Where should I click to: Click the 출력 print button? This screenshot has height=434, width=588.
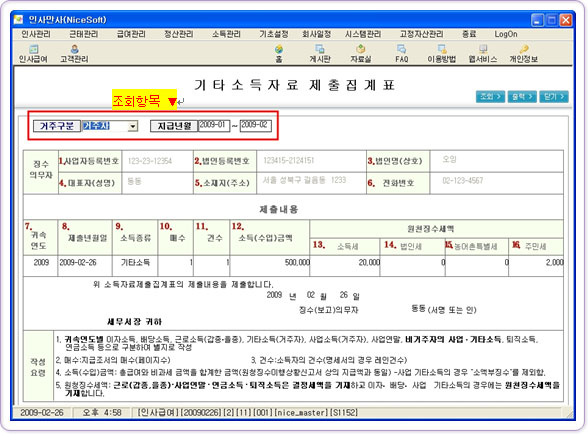tap(522, 97)
